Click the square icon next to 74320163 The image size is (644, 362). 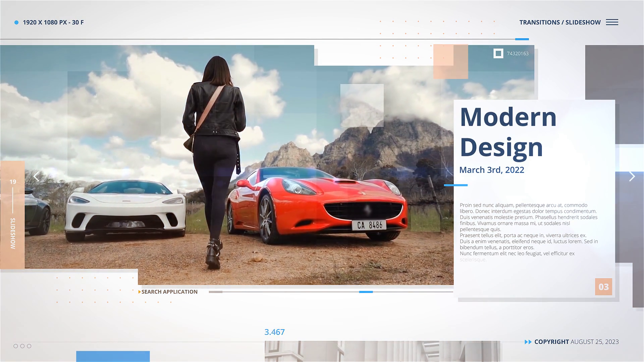click(x=498, y=53)
